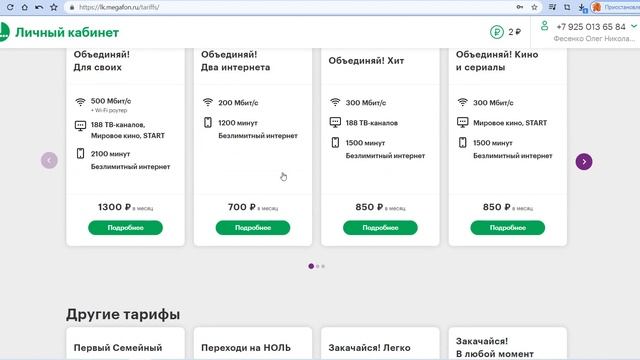The height and width of the screenshot is (360, 640).
Task: Click the undo back-arrow icon in toolbar
Action: click(x=39, y=7)
